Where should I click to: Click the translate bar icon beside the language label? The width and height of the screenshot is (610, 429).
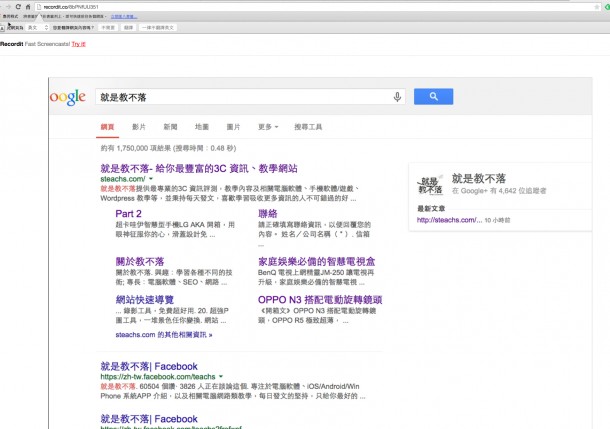pyautogui.click(x=2, y=28)
